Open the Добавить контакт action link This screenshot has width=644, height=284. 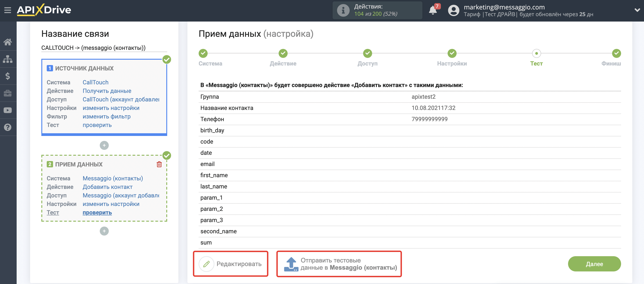point(107,187)
